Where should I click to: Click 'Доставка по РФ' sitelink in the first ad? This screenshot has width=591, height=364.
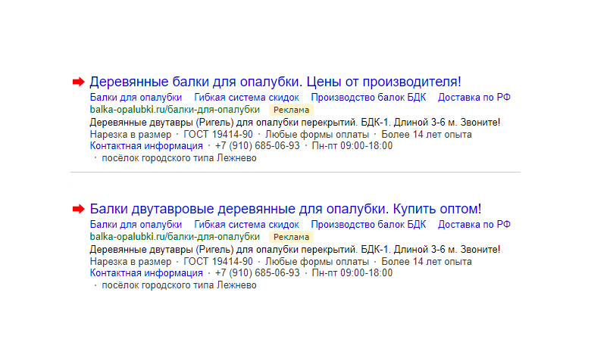tap(474, 98)
